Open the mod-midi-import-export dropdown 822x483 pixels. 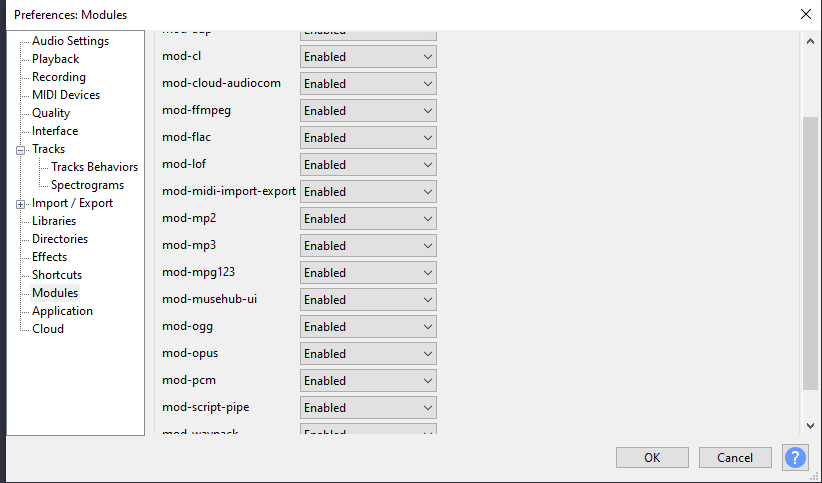tap(368, 192)
